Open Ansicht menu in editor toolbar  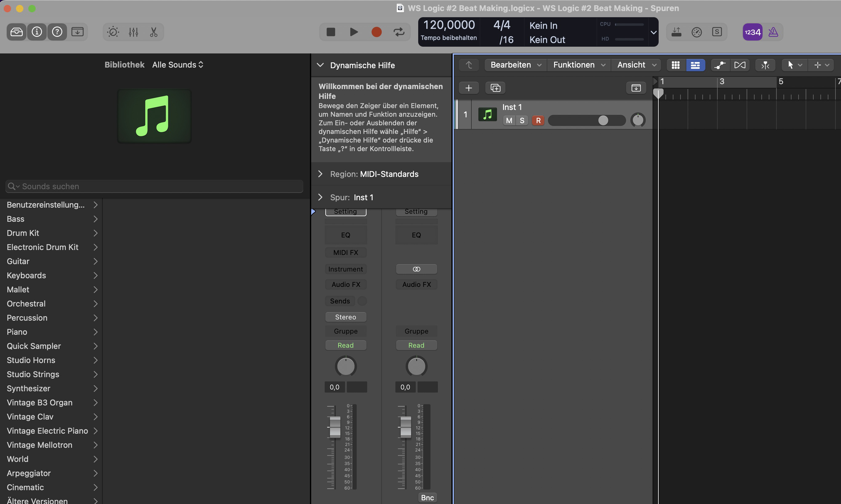point(636,65)
